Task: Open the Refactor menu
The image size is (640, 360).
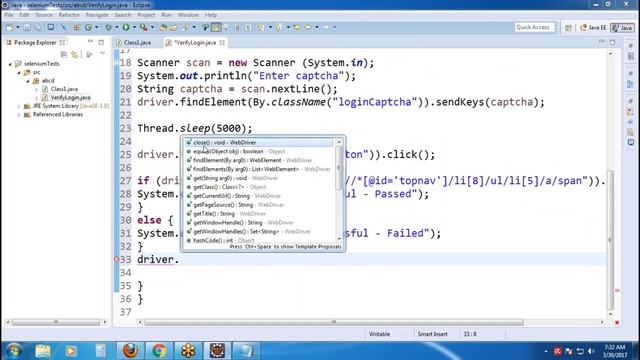Action: (69, 15)
